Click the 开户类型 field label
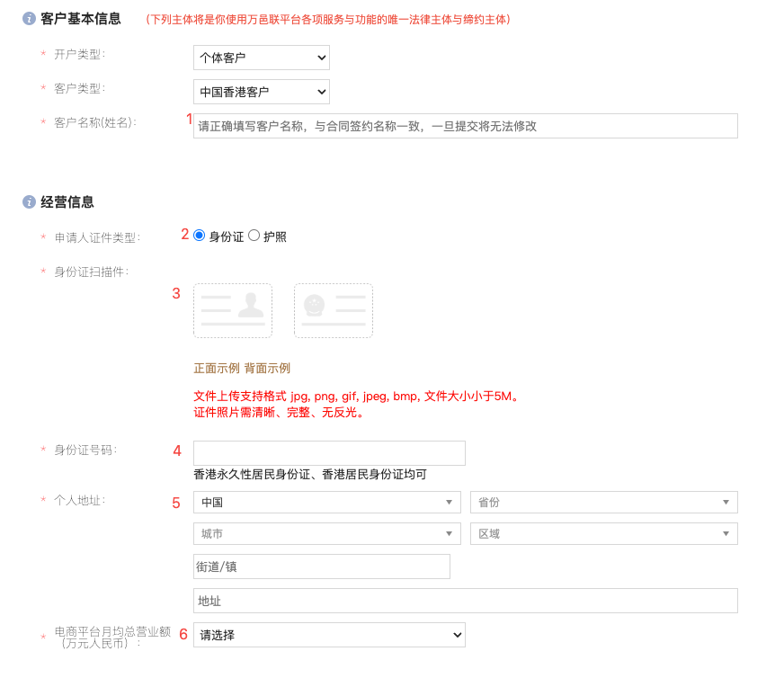The image size is (784, 678). (79, 55)
